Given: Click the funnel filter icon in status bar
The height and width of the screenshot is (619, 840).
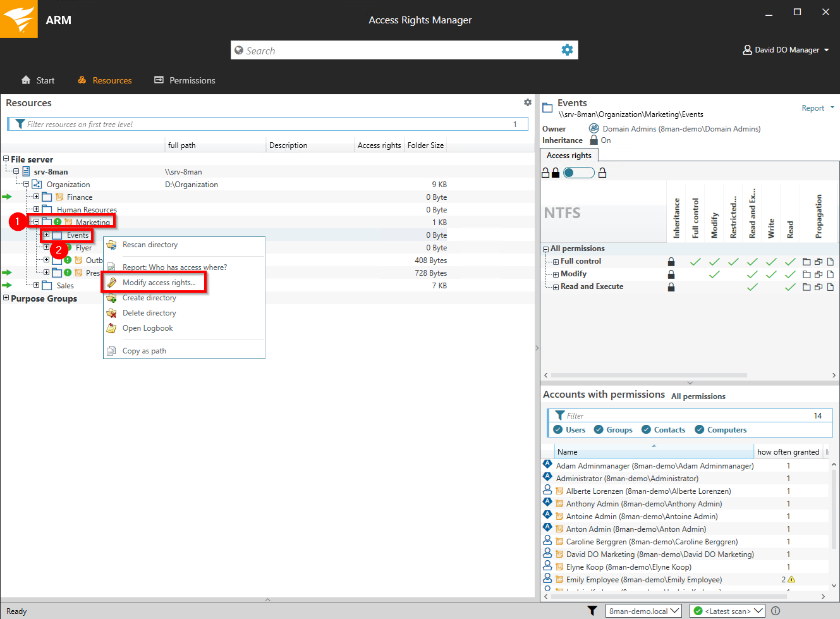Looking at the screenshot, I should point(592,611).
